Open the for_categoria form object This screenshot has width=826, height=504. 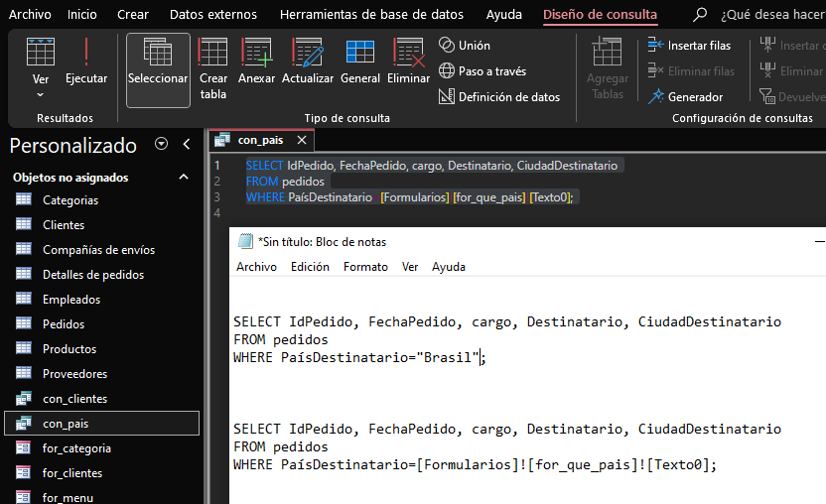click(76, 448)
